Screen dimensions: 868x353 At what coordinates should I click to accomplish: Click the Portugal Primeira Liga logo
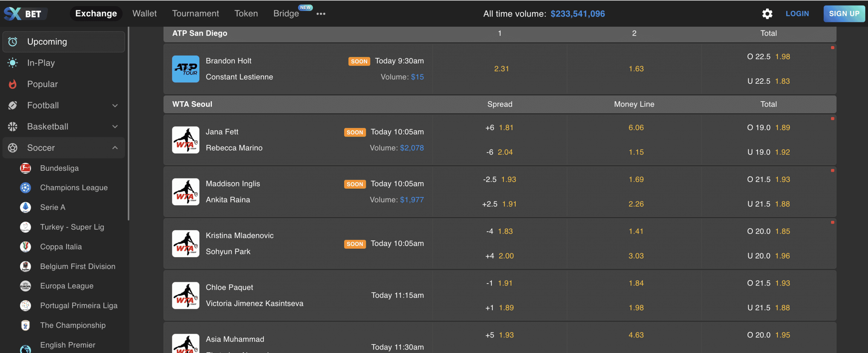pos(25,306)
